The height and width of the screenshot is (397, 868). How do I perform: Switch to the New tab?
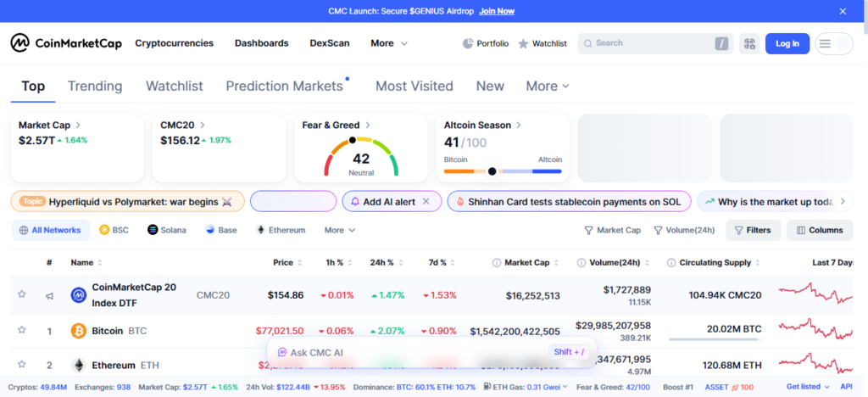pos(490,87)
